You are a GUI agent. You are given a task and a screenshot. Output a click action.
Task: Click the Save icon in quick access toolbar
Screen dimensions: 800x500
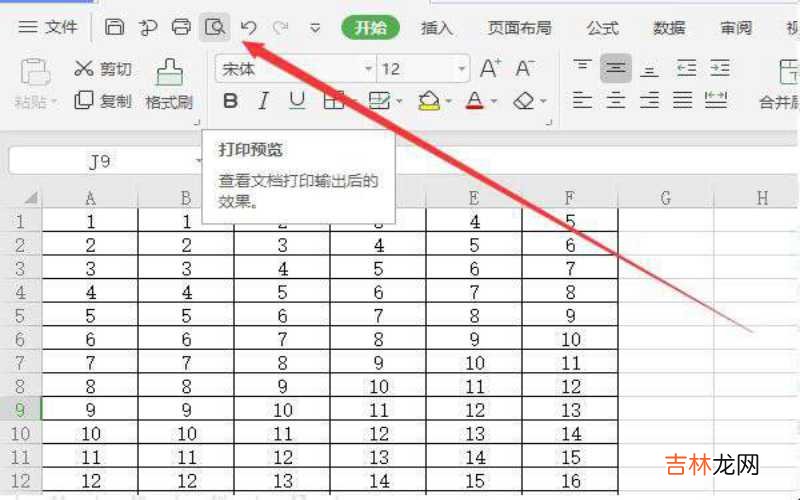(x=114, y=27)
